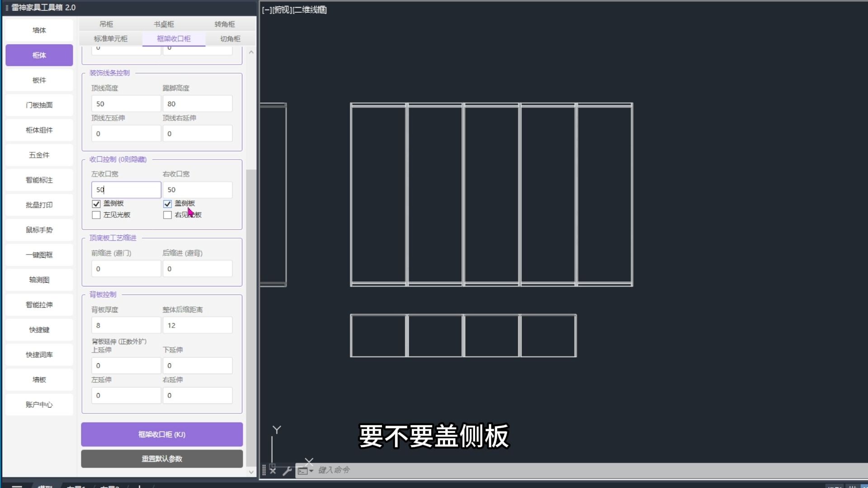This screenshot has width=868, height=488.
Task: Click the 整体后缩距离 input field
Action: [198, 325]
